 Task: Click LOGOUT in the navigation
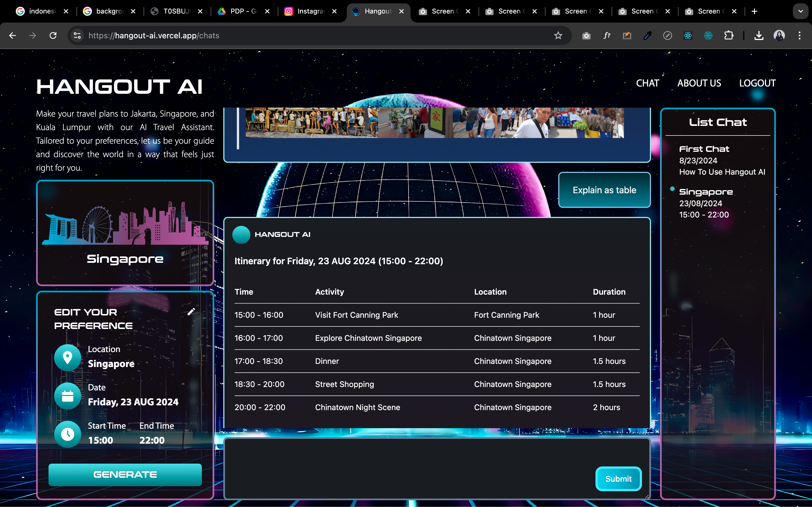click(757, 83)
